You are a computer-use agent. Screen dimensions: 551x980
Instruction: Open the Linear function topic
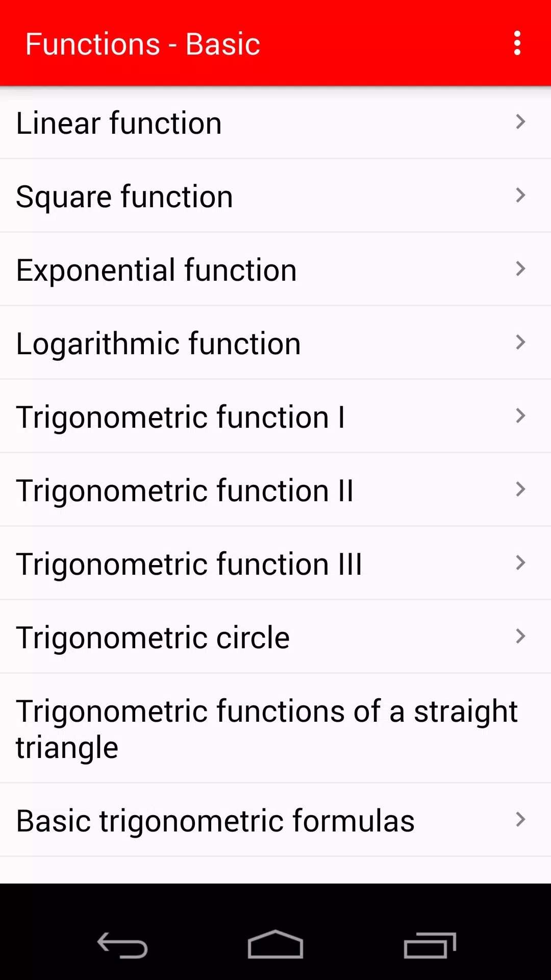(x=275, y=122)
